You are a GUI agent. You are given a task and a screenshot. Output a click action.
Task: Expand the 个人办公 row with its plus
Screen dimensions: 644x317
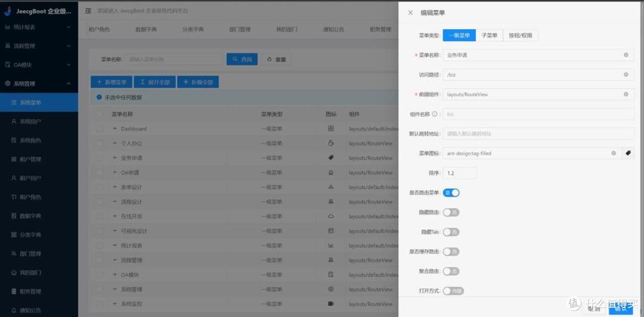click(x=114, y=144)
